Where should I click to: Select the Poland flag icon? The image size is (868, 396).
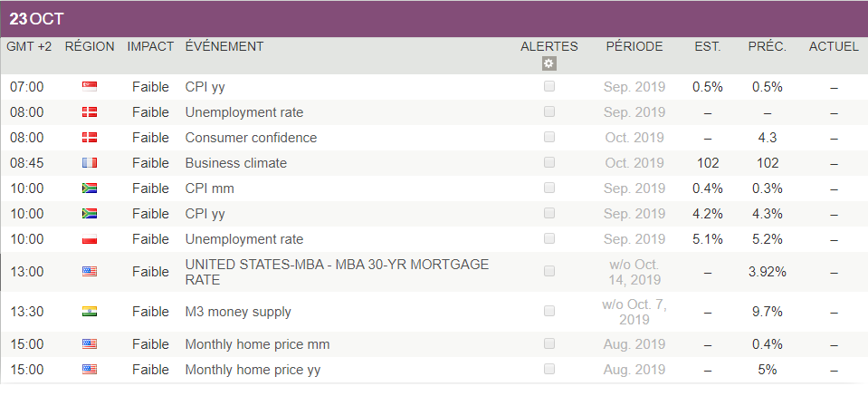90,239
